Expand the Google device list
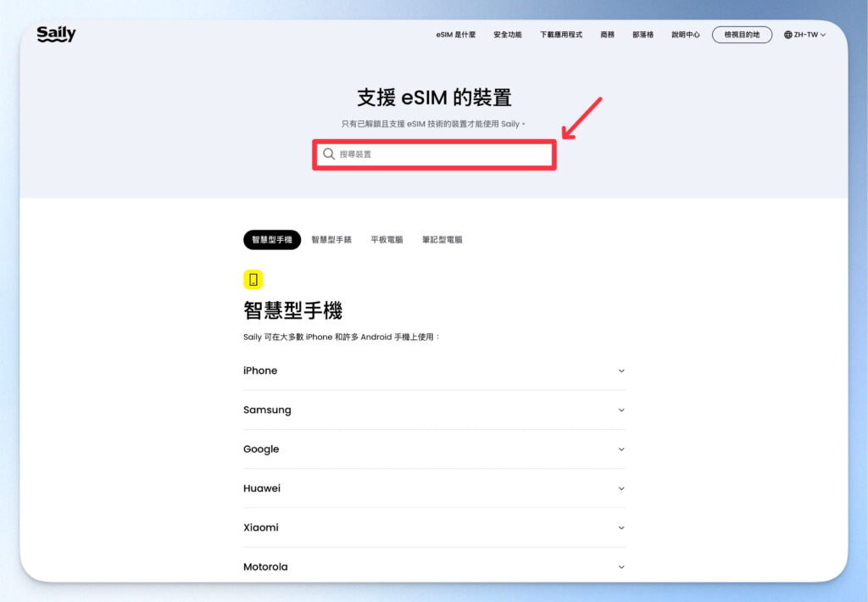Screen dimensions: 868x602 [x=434, y=449]
